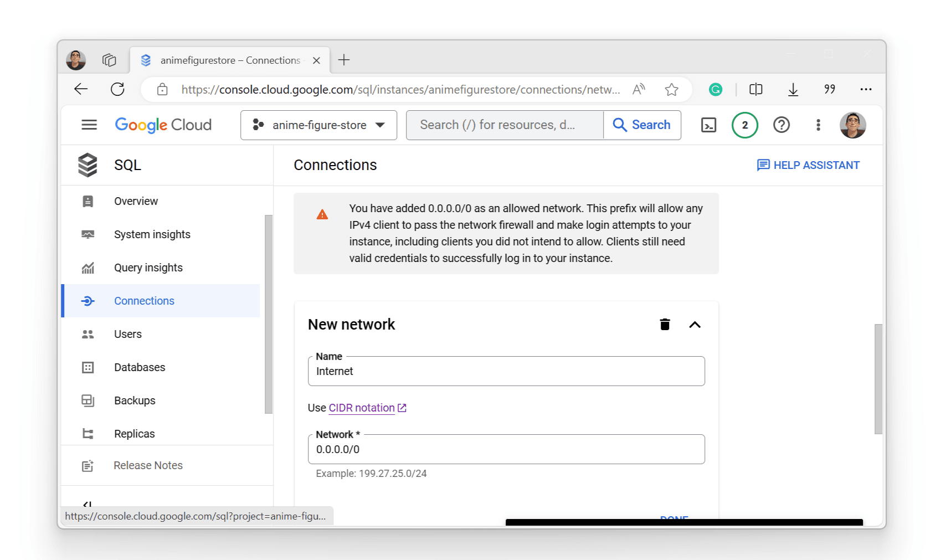Open browser settings and more menu

pyautogui.click(x=866, y=89)
